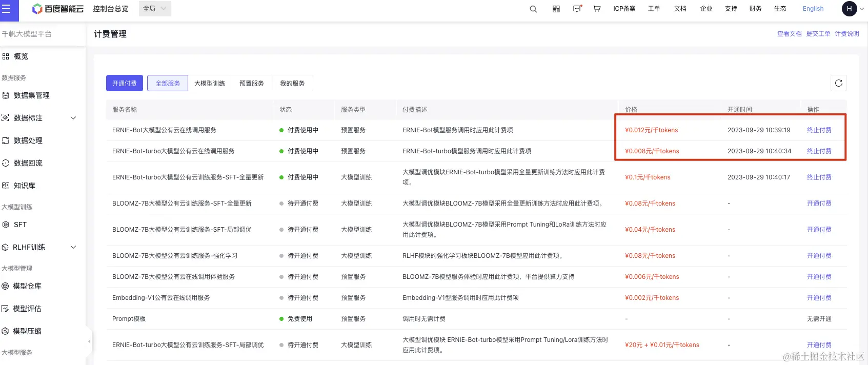Terminate billing for ERNIE-Bot online service
Viewport: 868px width, 365px height.
819,130
